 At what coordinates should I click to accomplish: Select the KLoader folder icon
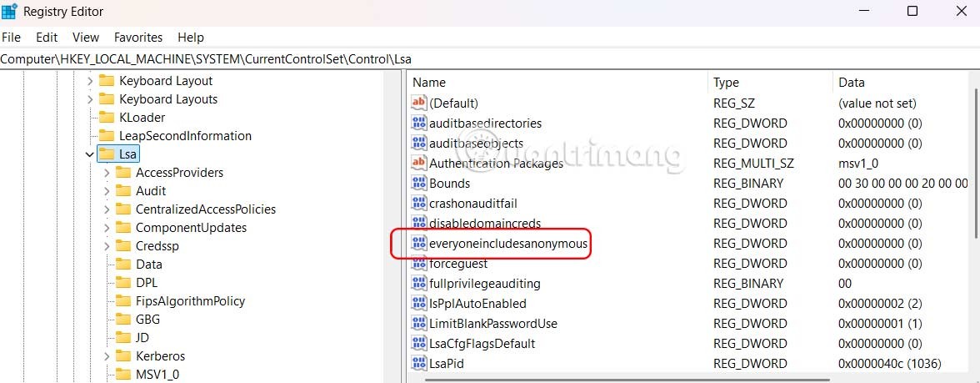pyautogui.click(x=107, y=117)
